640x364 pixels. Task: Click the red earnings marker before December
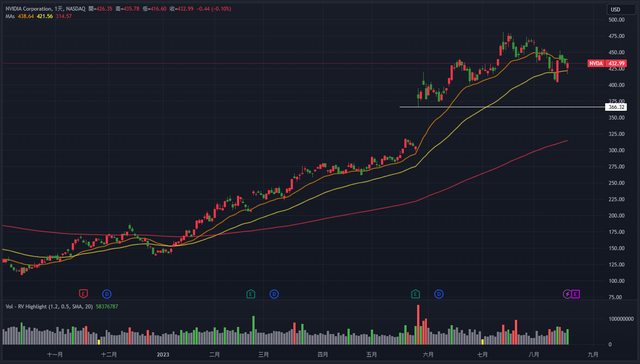pos(83,293)
